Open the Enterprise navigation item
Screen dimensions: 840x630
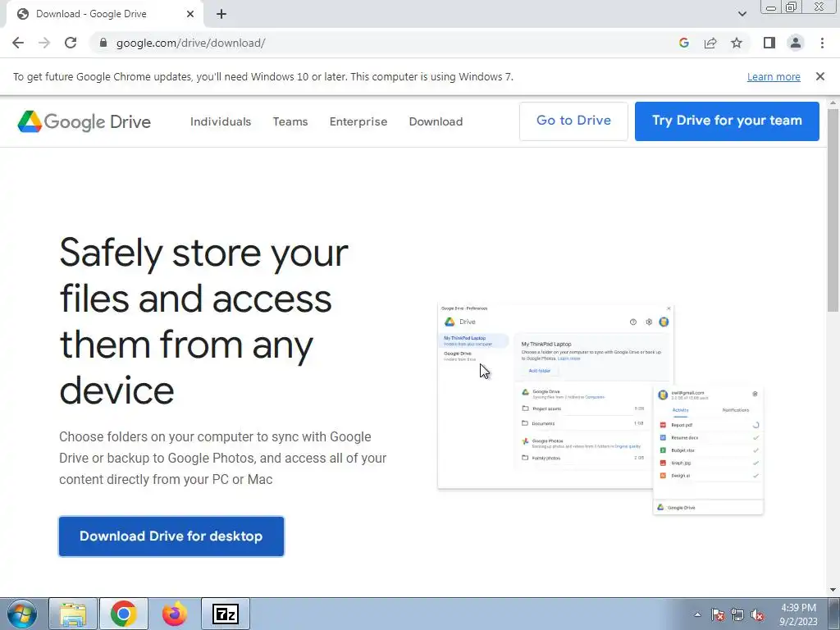[x=358, y=121]
